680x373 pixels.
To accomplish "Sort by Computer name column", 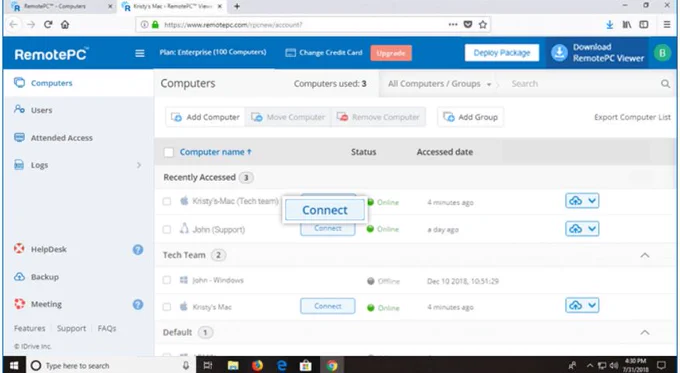I will (216, 152).
